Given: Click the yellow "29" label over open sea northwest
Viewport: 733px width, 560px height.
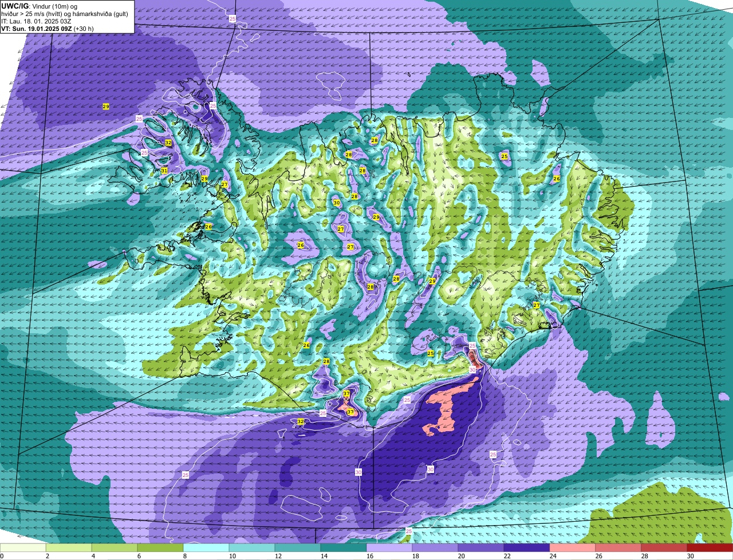Looking at the screenshot, I should coord(106,107).
